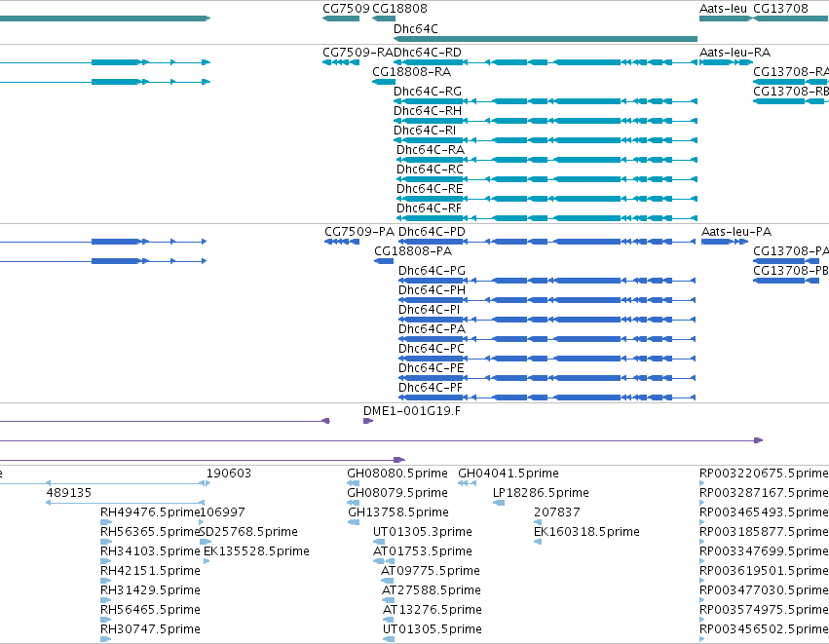Select the 207837 feature label
829x644 pixels.
tap(556, 512)
